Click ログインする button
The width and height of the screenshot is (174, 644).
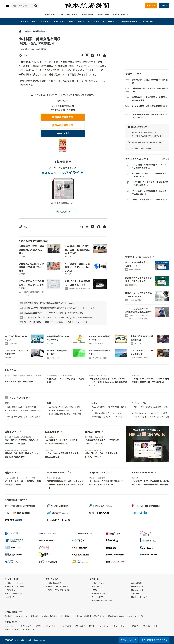[x=63, y=133]
